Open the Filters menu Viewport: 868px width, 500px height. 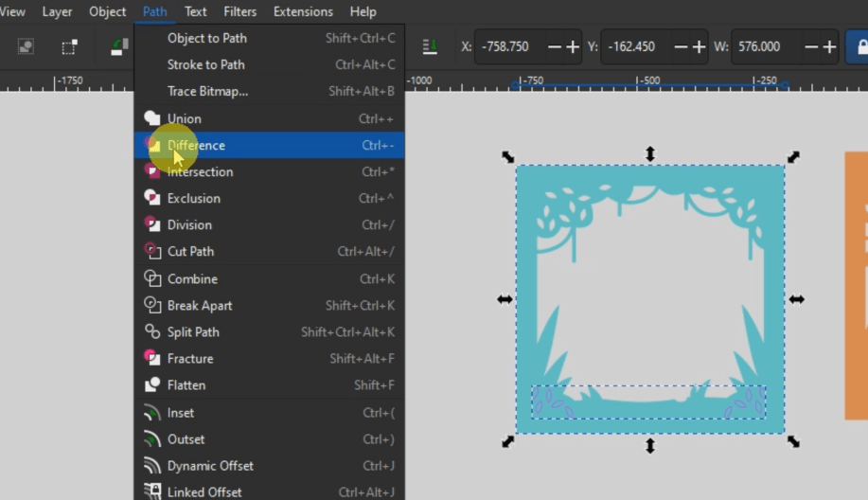click(x=239, y=11)
